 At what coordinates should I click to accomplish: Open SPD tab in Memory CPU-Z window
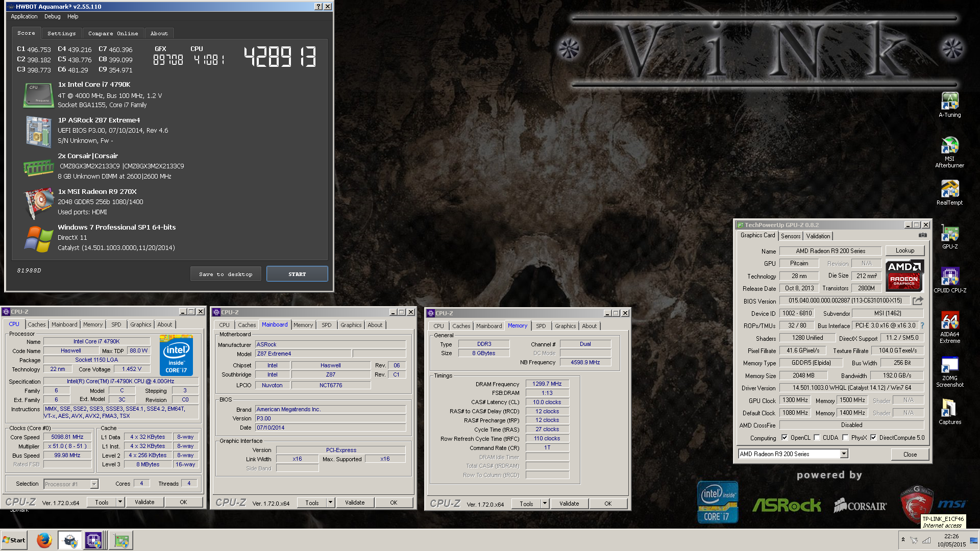click(541, 326)
